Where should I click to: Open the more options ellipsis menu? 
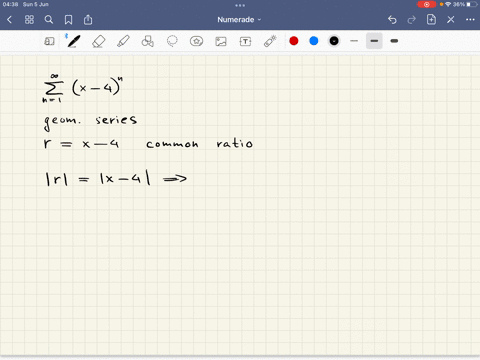coord(470,20)
